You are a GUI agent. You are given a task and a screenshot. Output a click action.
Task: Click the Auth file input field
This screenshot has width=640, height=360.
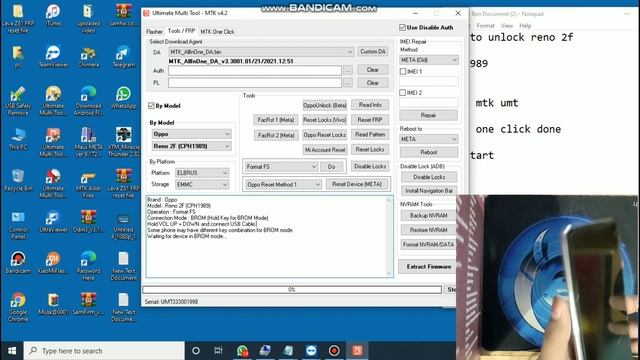(255, 70)
